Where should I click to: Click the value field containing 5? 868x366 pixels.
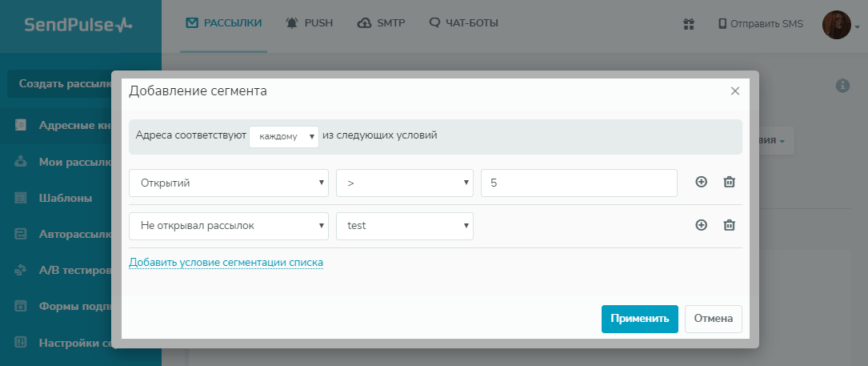coord(578,183)
